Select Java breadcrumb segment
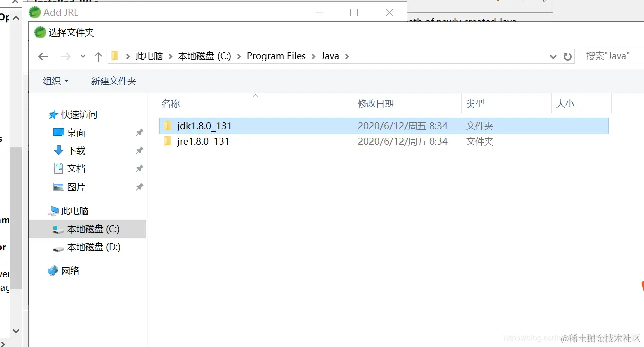The image size is (644, 347). (330, 56)
